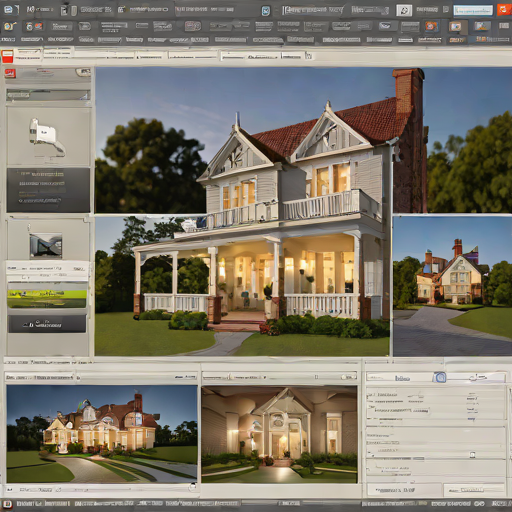The width and height of the screenshot is (512, 512).
Task: Click the green landscape swatch in left sidebar
Action: pos(47,298)
